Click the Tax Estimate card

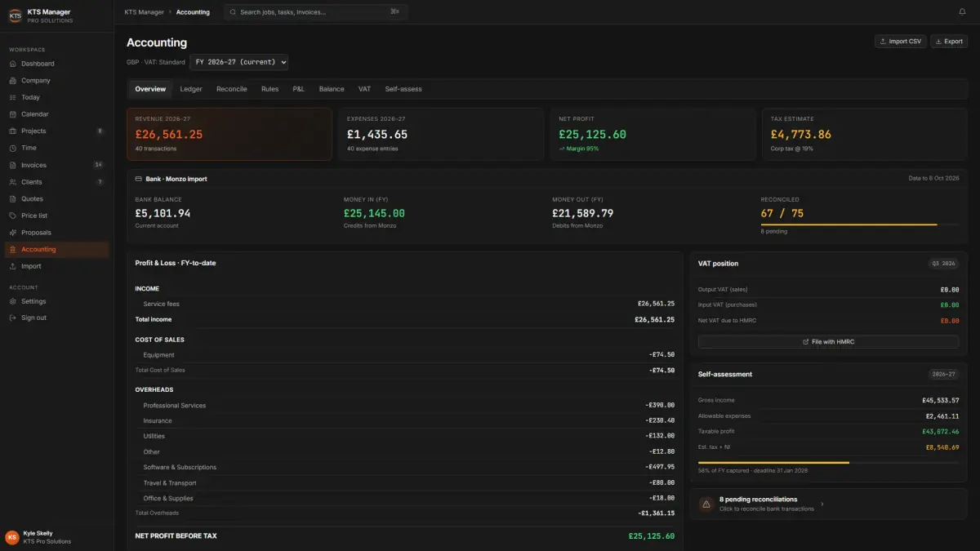coord(865,134)
